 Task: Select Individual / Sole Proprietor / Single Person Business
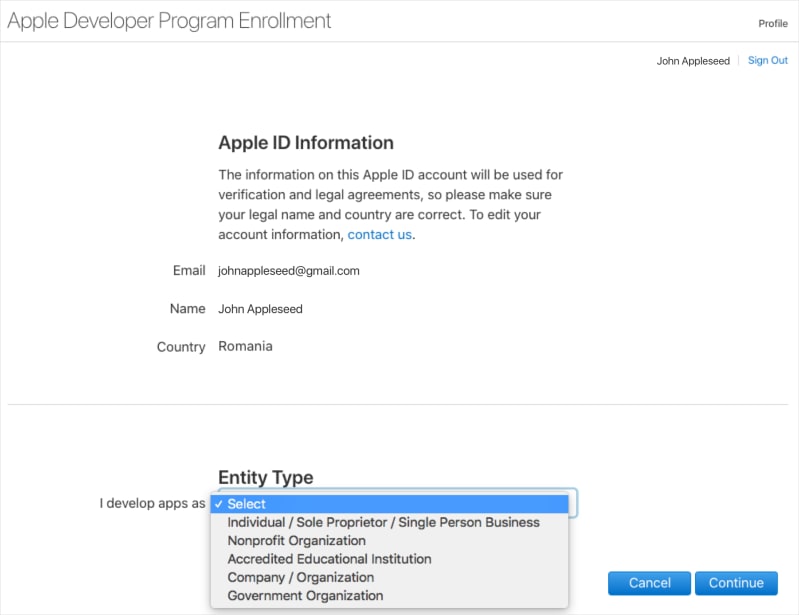[x=389, y=522]
